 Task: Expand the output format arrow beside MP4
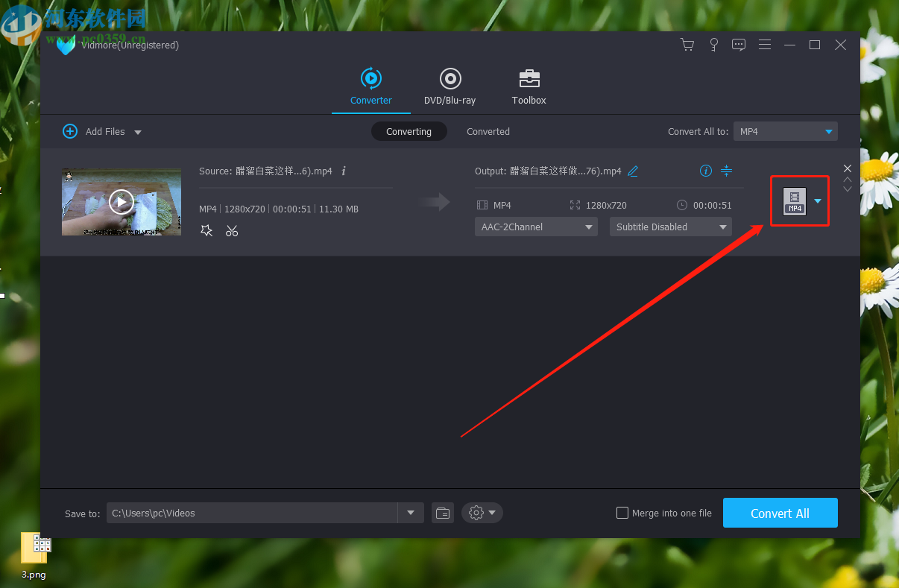(818, 201)
